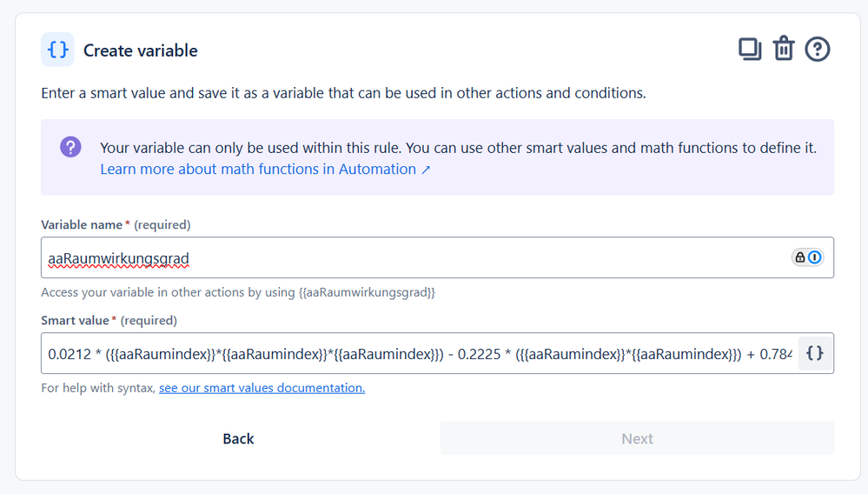Click the aaRaumwirkungsgrad access hint text
The image size is (868, 494).
238,292
